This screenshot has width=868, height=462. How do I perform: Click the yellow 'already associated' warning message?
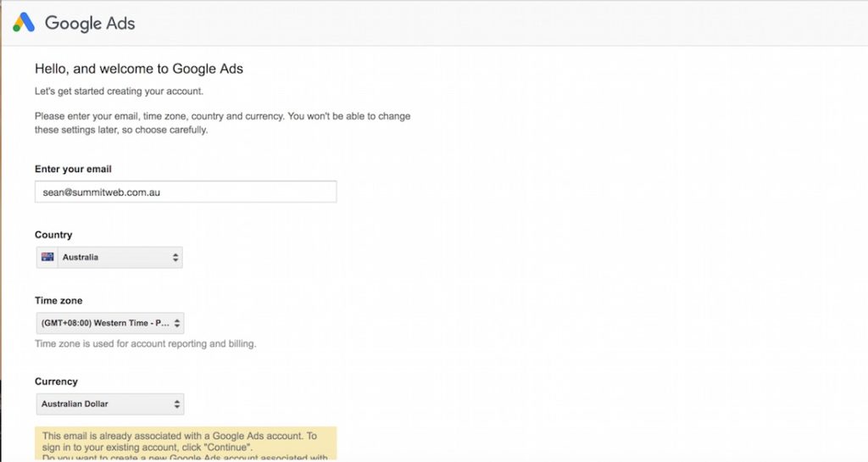186,443
